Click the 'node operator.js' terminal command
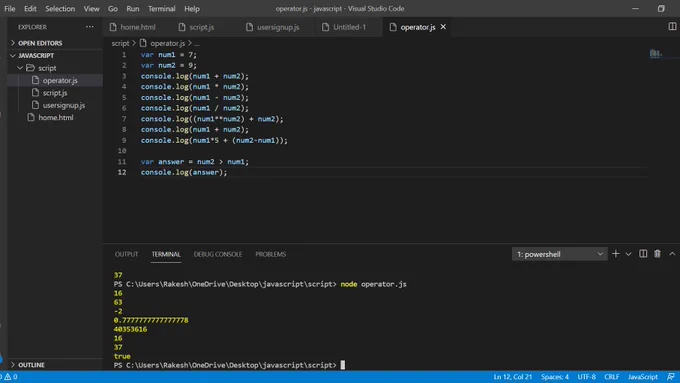The image size is (680, 383). [373, 284]
